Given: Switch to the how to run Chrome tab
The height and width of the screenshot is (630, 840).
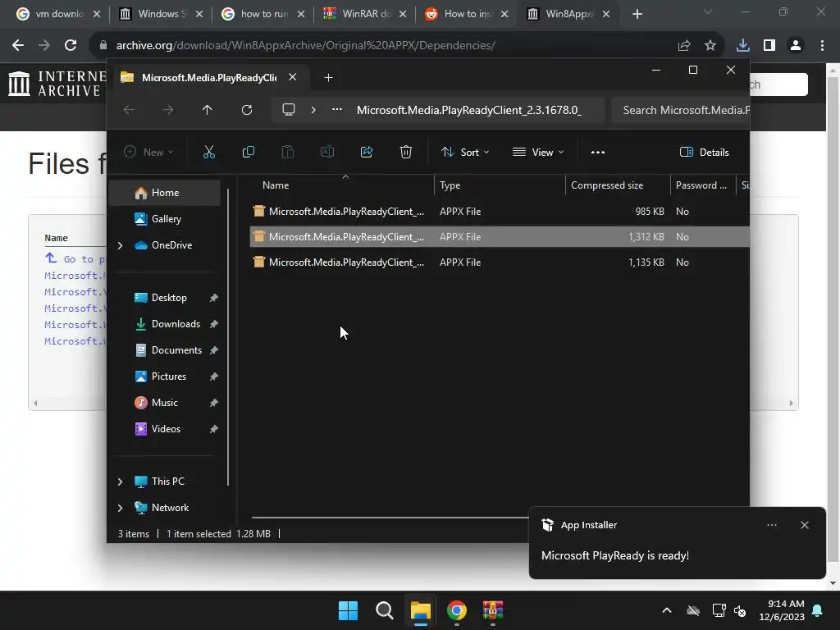Looking at the screenshot, I should (x=263, y=14).
